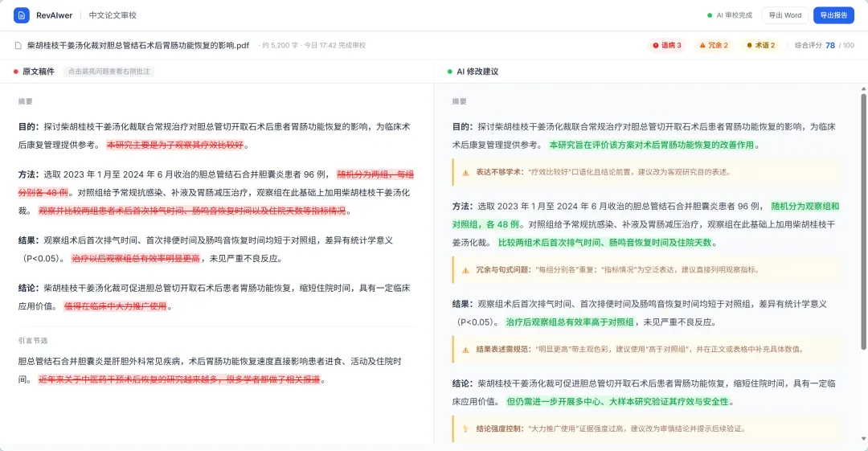Click the RevAIwer logo icon
868x451 pixels.
(x=22, y=15)
